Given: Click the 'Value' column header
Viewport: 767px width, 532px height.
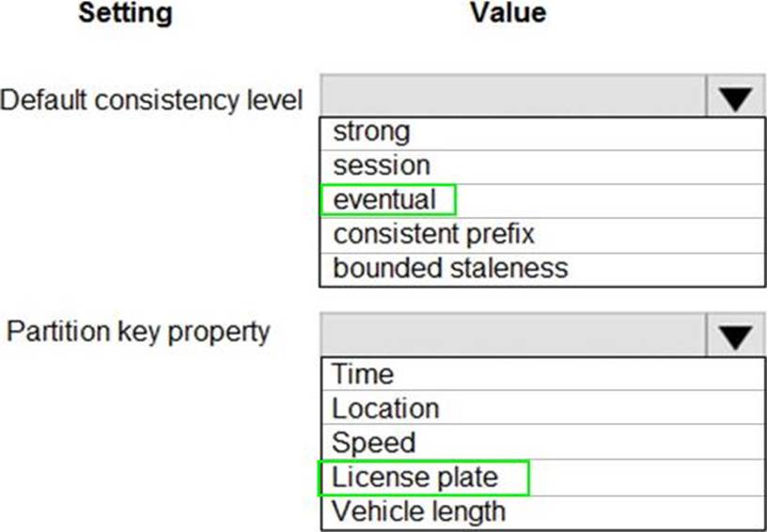Looking at the screenshot, I should coord(508,13).
